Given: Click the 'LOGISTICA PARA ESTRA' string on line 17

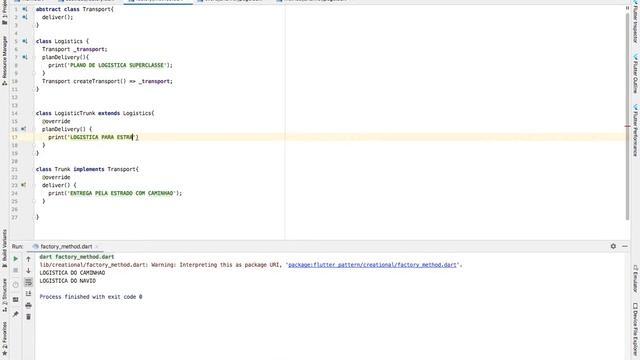Looking at the screenshot, I should click(x=102, y=137).
